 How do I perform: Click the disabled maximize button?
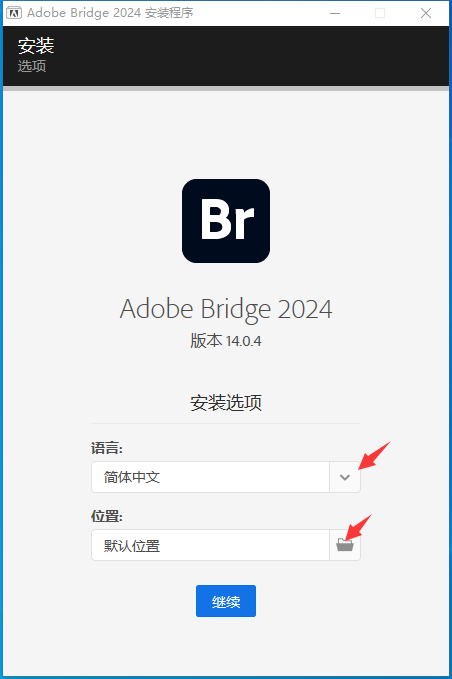(380, 13)
